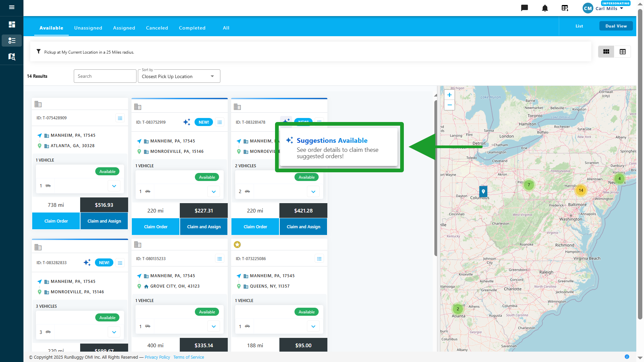Zoom out on the map
The width and height of the screenshot is (644, 362).
(449, 105)
